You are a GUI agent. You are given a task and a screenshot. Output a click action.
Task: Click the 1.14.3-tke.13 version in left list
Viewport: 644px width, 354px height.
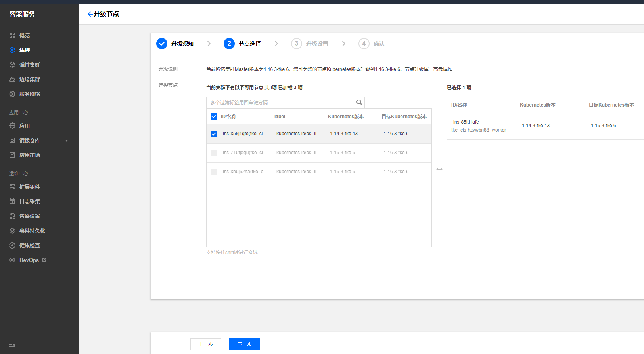point(344,134)
